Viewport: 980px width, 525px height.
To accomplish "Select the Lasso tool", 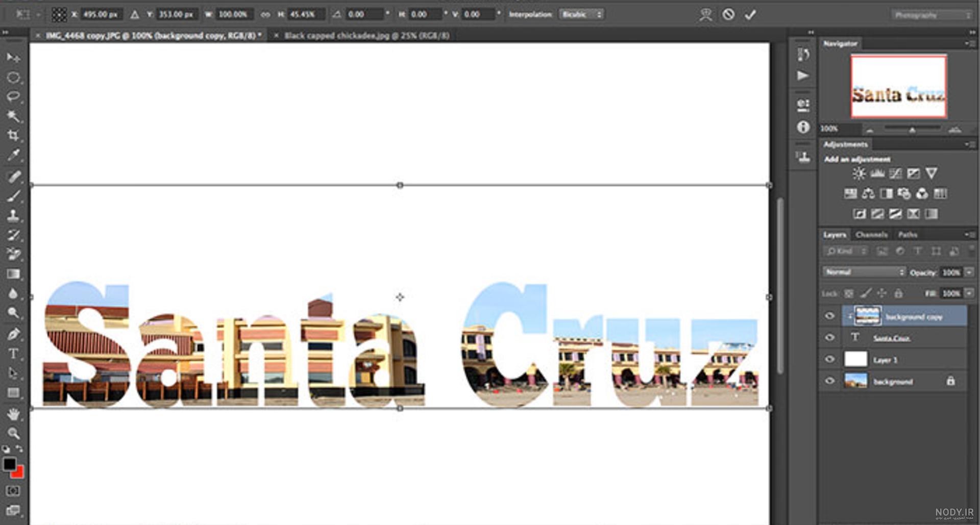I will 13,96.
